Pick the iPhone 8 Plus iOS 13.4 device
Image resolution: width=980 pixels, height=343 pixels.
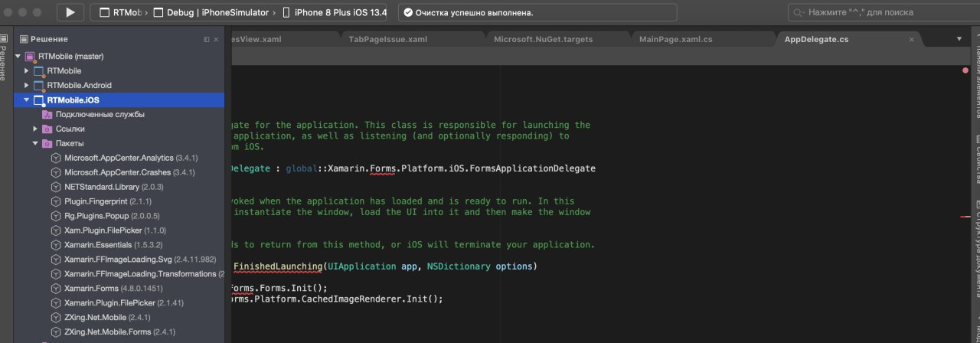(x=334, y=12)
